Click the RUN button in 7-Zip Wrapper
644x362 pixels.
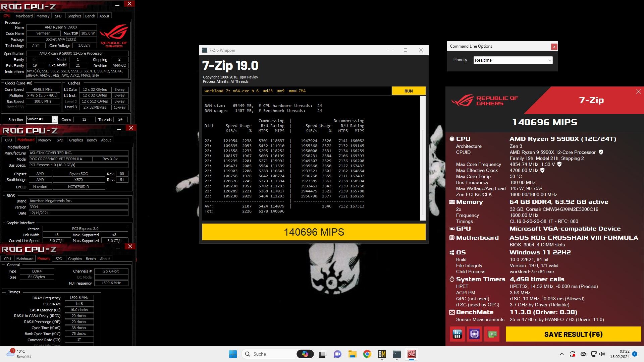(409, 91)
